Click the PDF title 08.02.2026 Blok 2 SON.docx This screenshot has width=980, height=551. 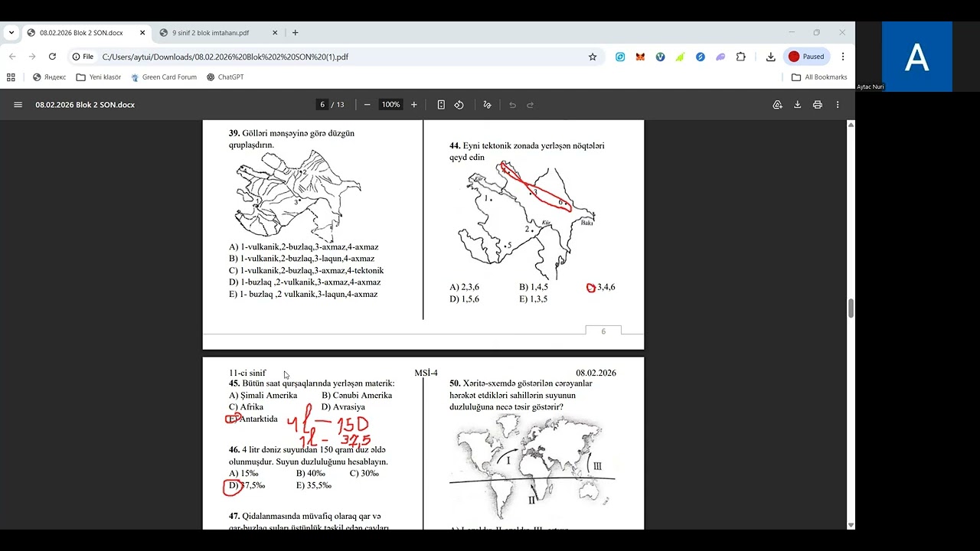[x=85, y=105]
